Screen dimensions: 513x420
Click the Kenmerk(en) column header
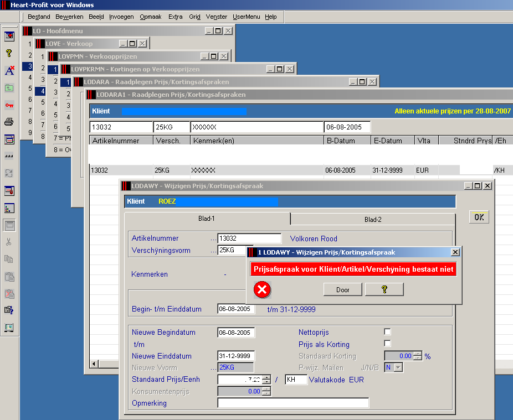(x=257, y=141)
